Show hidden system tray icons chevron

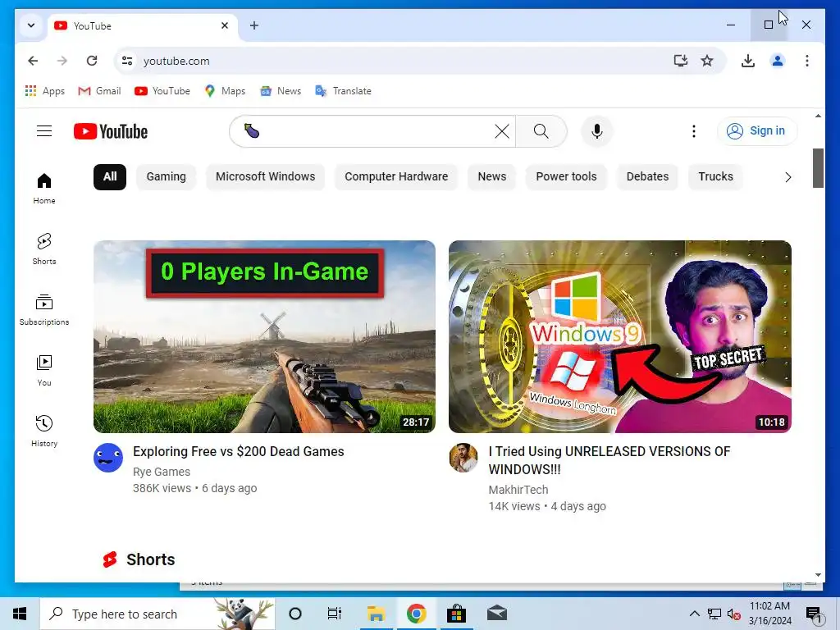(x=694, y=614)
